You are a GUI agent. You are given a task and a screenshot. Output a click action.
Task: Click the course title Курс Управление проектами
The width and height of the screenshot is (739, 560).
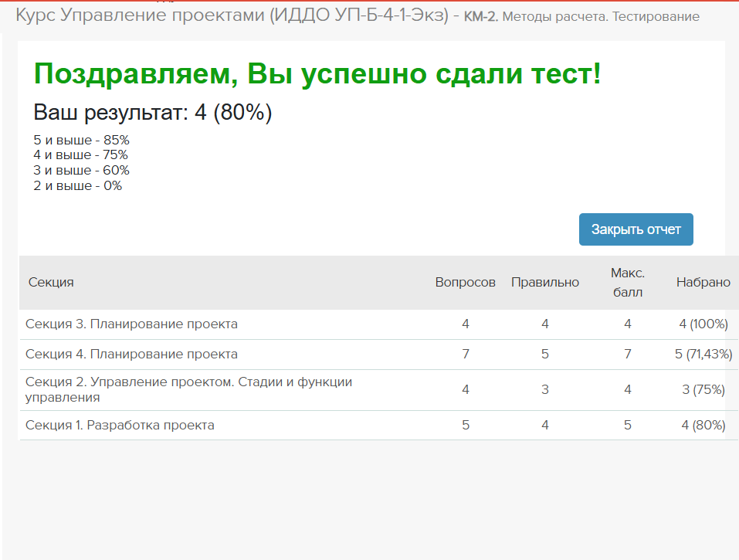[232, 15]
